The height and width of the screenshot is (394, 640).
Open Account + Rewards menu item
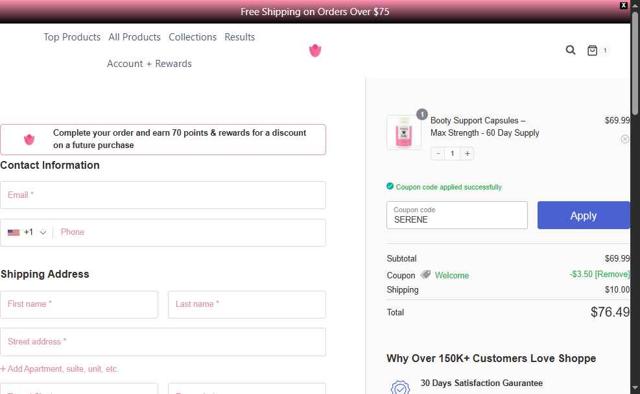149,64
